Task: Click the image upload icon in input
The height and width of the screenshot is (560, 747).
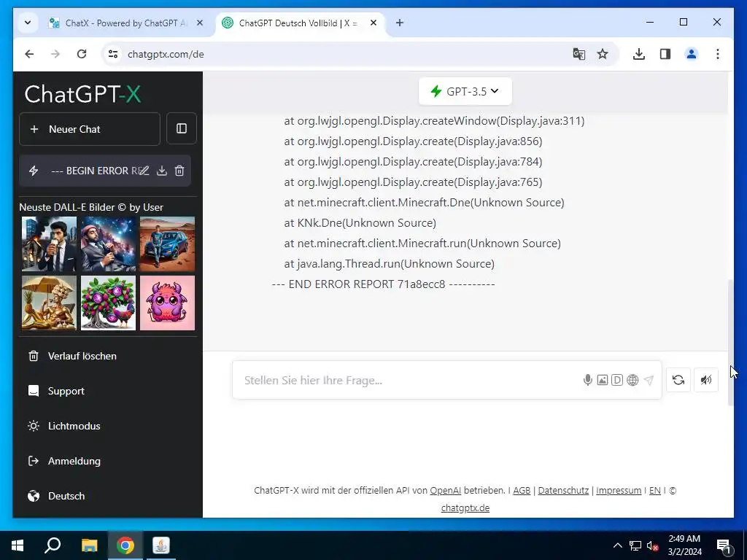Action: tap(602, 380)
